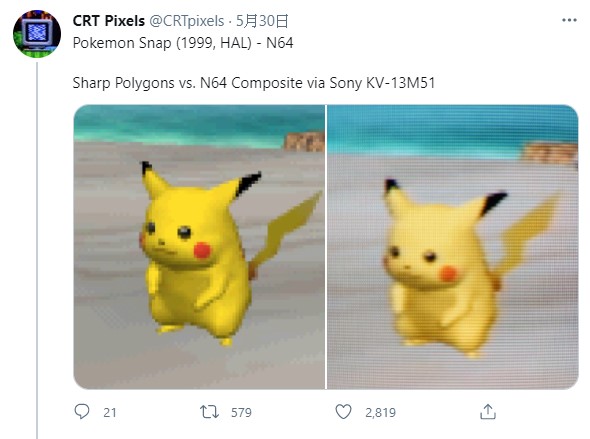The width and height of the screenshot is (590, 439).
Task: Like the tweet with the heart icon
Action: 343,412
